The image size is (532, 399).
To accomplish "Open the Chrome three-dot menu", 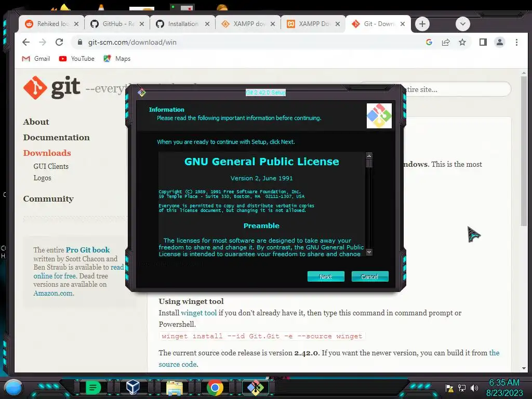I will [x=516, y=42].
